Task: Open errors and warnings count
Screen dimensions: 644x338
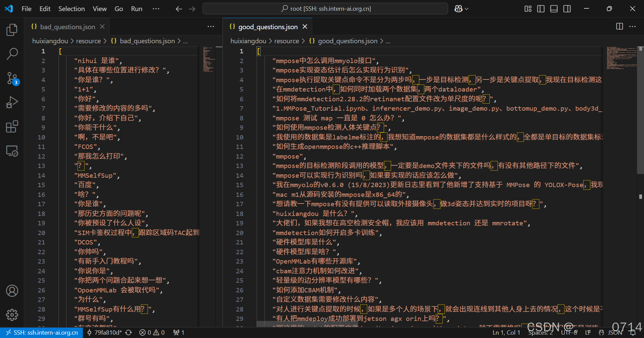Action: (x=152, y=333)
